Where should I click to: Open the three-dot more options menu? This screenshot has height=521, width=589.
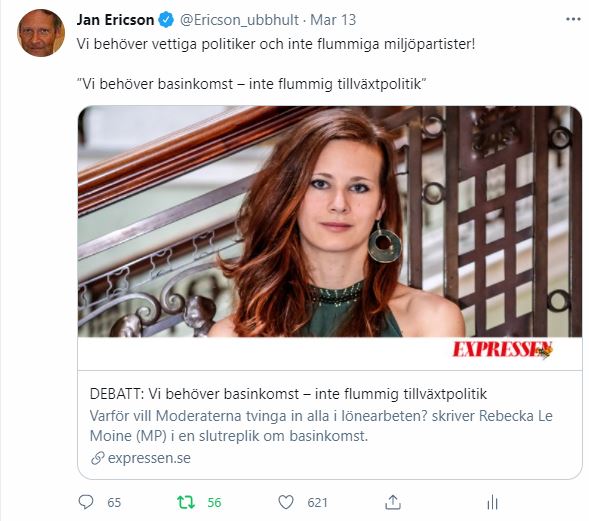click(573, 20)
